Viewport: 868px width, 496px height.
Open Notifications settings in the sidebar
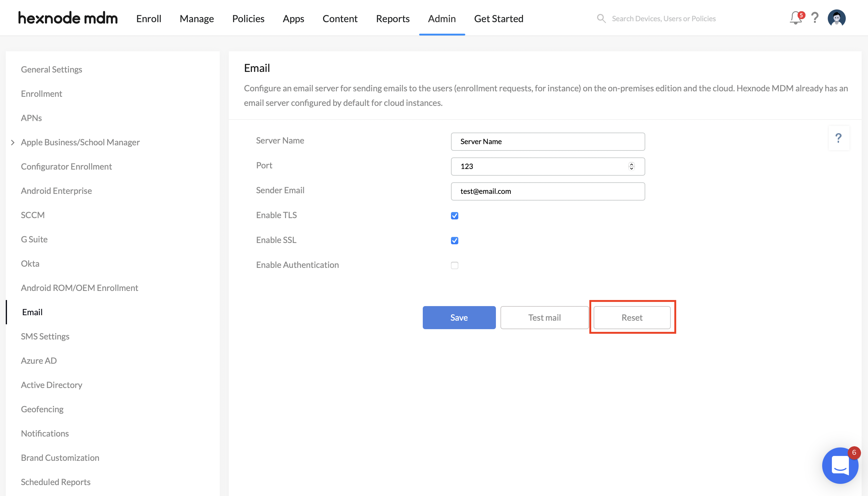click(x=45, y=433)
